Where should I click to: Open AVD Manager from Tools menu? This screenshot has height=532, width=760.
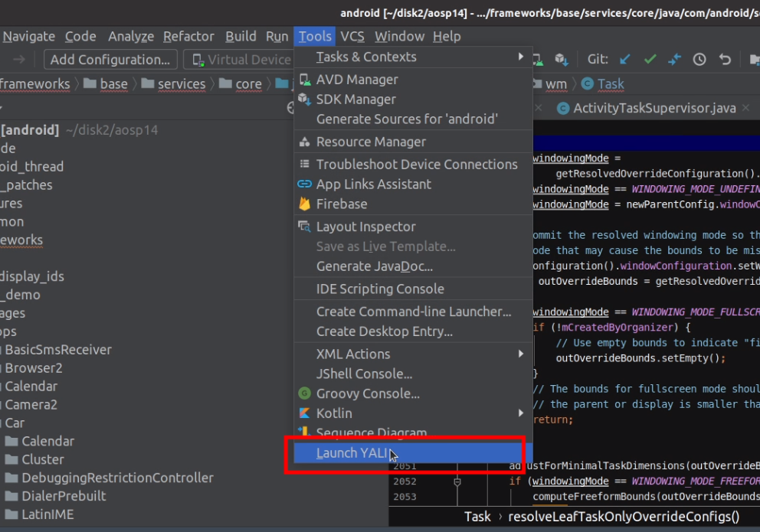413,80
